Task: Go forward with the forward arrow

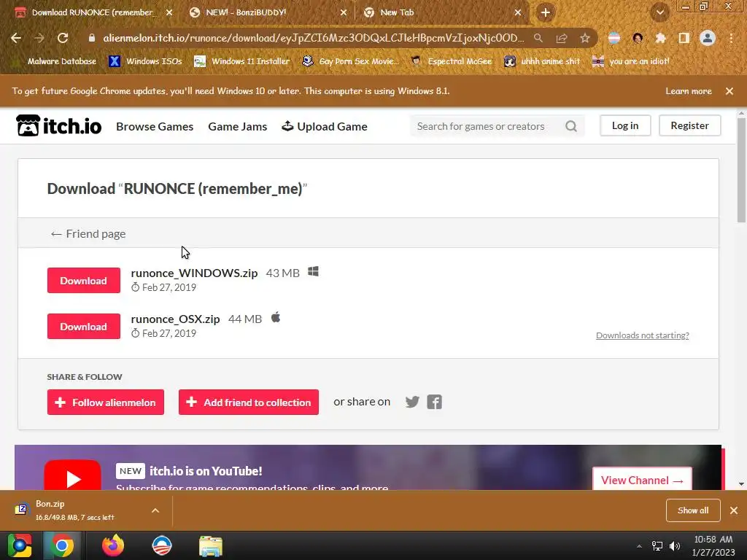Action: click(39, 38)
